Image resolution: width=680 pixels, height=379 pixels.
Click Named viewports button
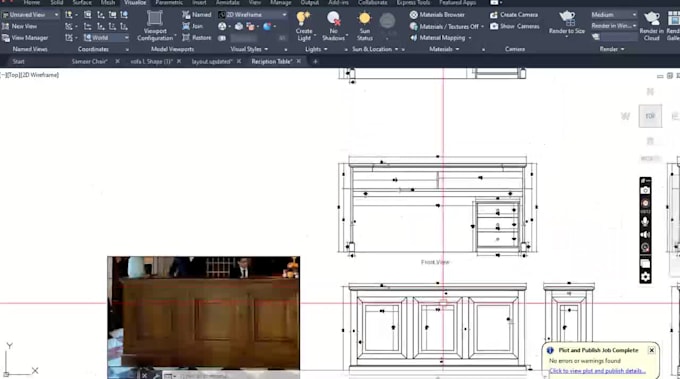[x=197, y=15]
